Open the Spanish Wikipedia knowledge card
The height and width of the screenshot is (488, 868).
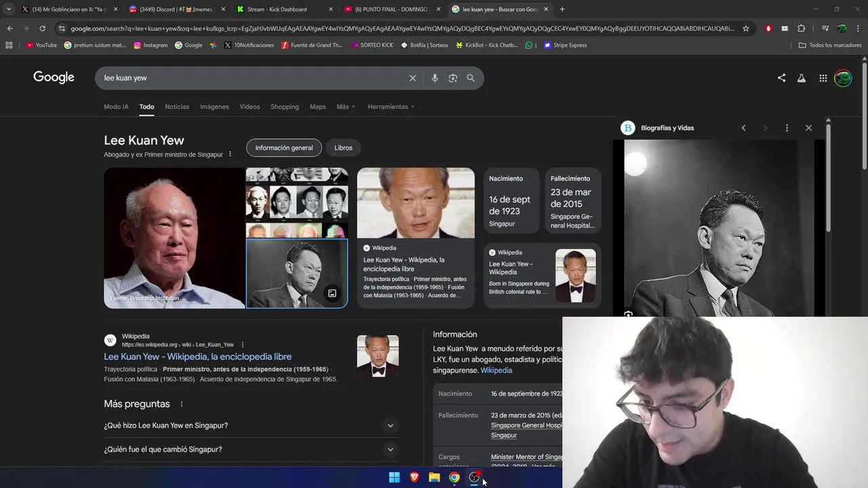point(416,238)
